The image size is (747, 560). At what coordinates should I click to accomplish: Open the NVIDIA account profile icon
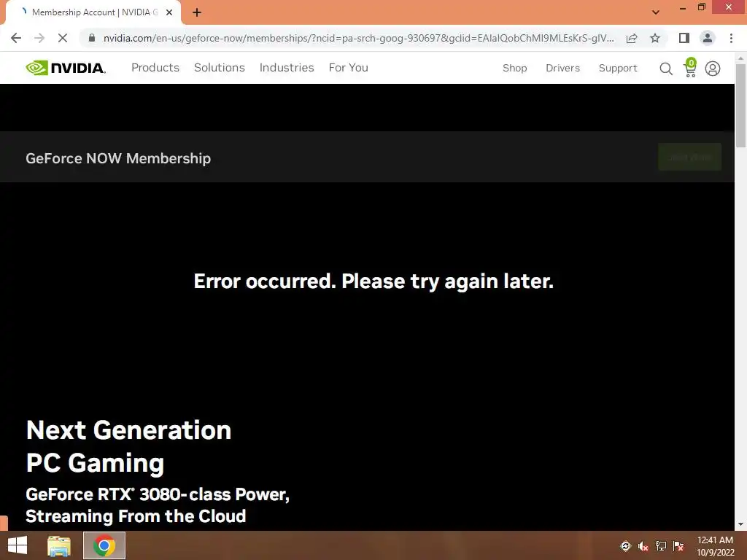pyautogui.click(x=713, y=69)
